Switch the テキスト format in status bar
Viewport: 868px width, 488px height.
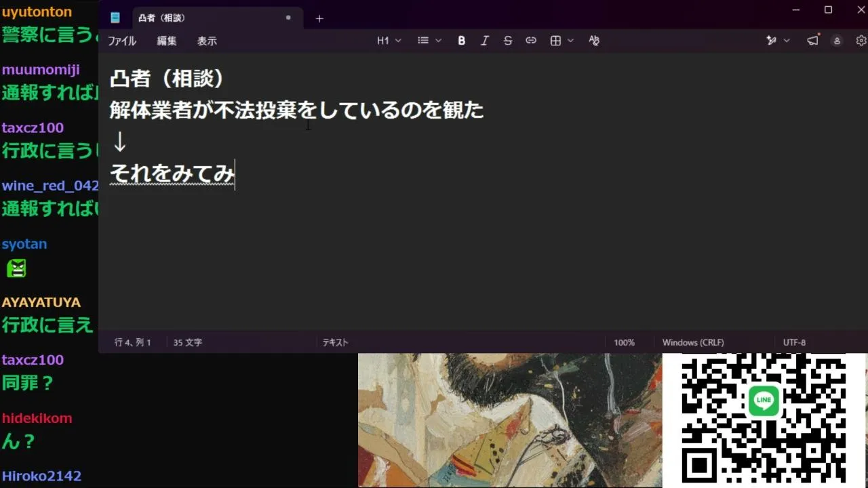point(335,342)
